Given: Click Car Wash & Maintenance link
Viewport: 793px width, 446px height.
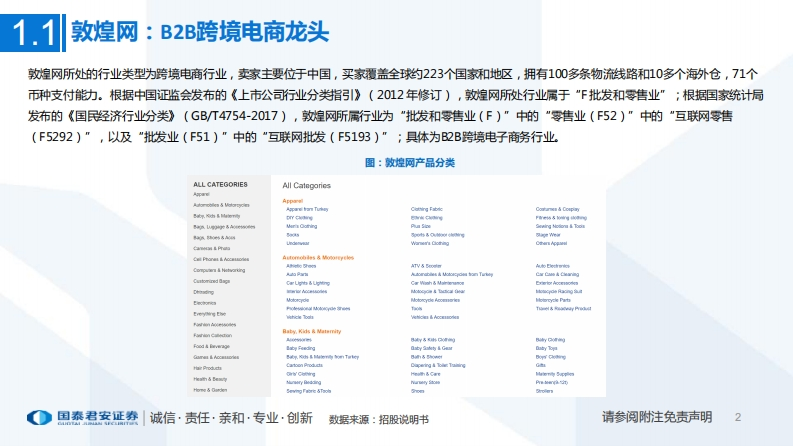Looking at the screenshot, I should (x=437, y=283).
